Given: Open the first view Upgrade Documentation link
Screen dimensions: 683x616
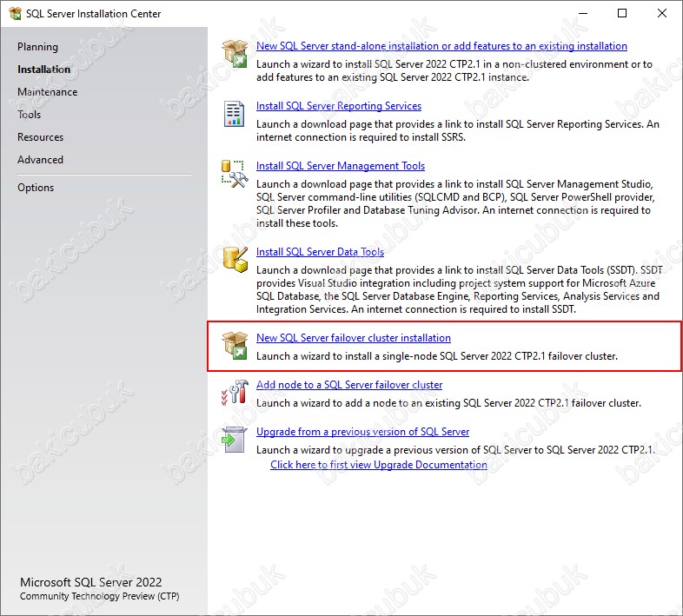Looking at the screenshot, I should point(379,465).
